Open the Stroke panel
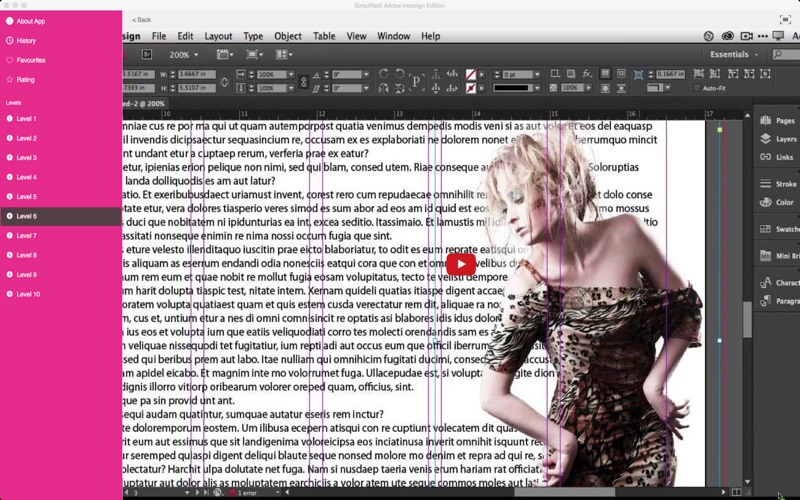 click(x=778, y=184)
